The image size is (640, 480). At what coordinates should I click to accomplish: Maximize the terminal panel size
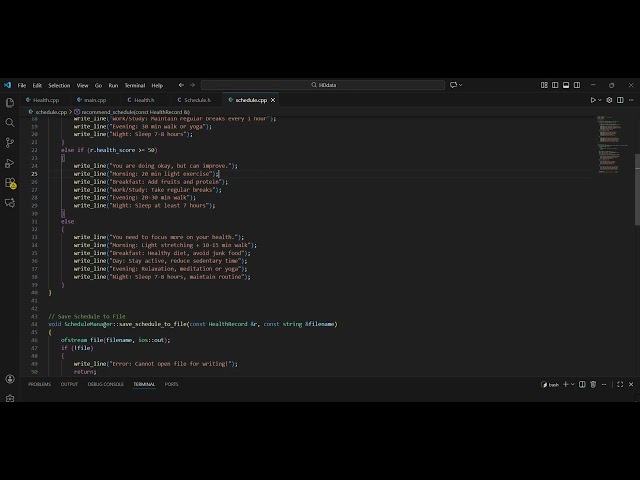click(620, 384)
